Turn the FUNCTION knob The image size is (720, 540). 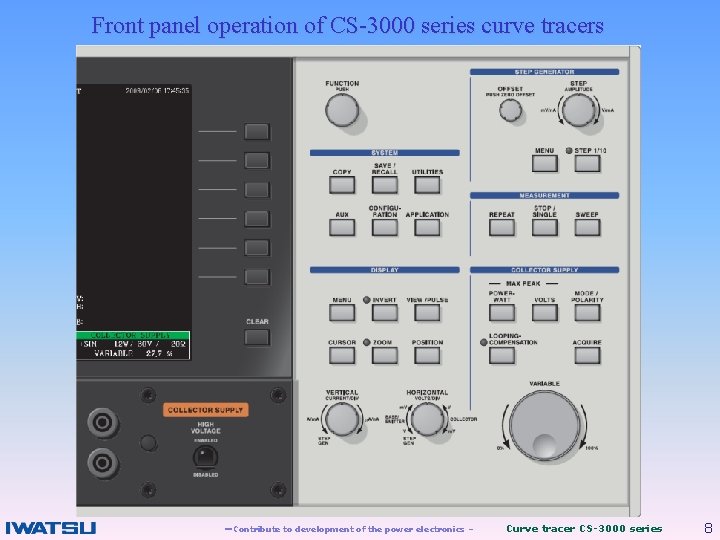[342, 110]
